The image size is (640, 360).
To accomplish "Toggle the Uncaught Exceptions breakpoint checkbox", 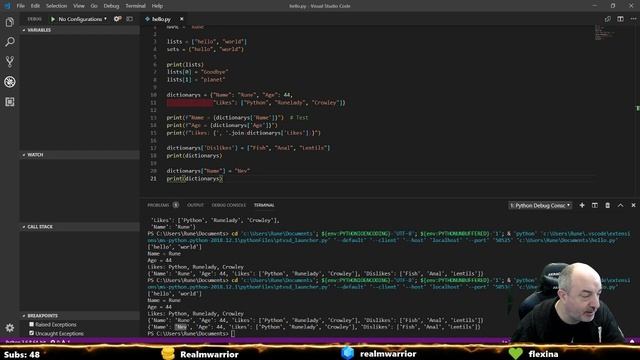I will [31, 333].
